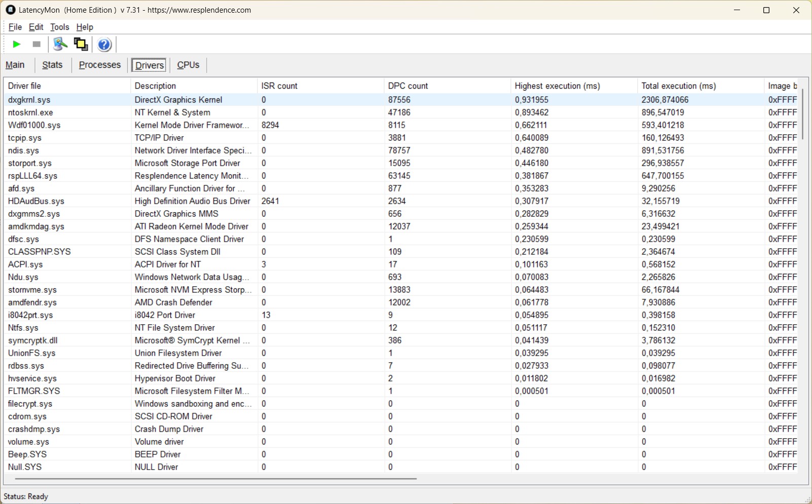Click the horizontal scrollbar below the driver list

point(215,478)
